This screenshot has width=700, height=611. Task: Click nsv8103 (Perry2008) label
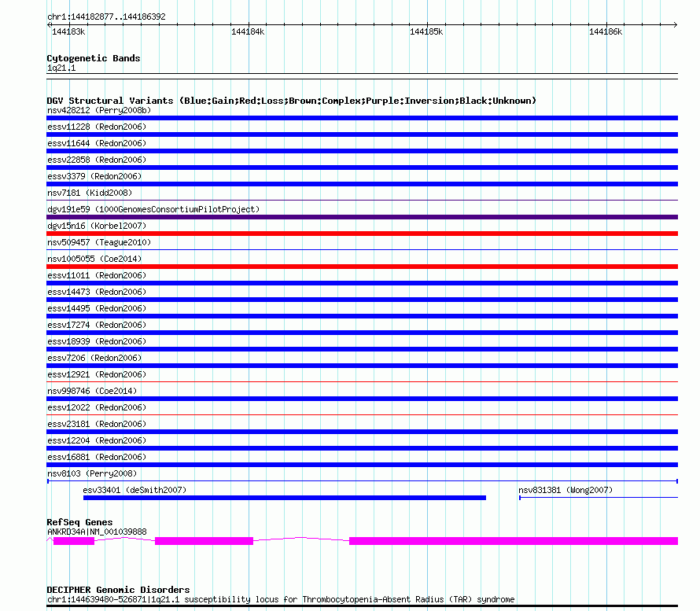[x=92, y=473]
